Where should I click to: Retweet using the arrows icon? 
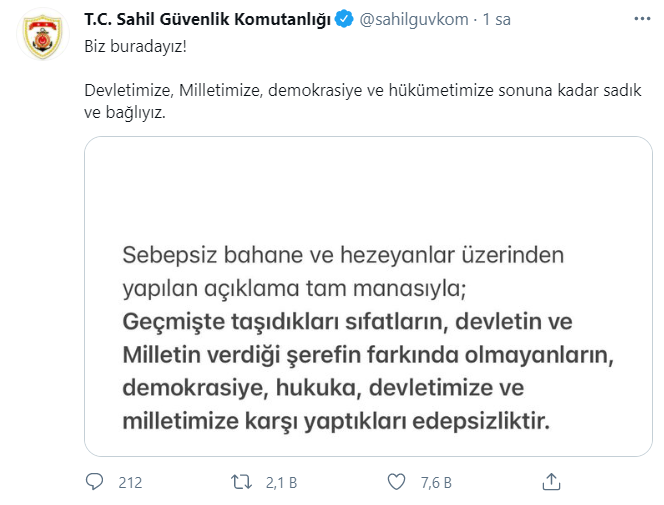coord(241,482)
